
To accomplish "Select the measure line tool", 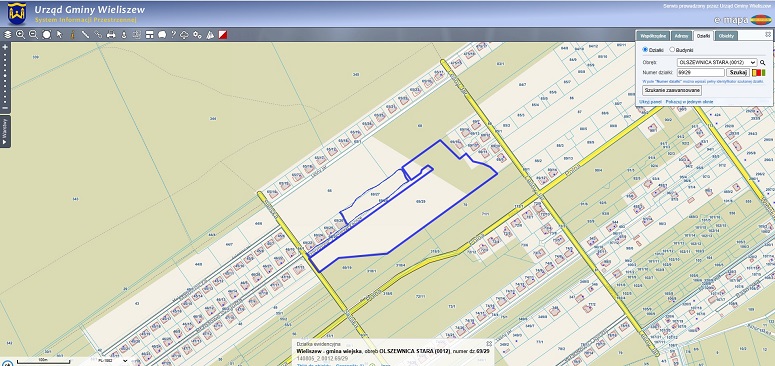I will point(85,35).
